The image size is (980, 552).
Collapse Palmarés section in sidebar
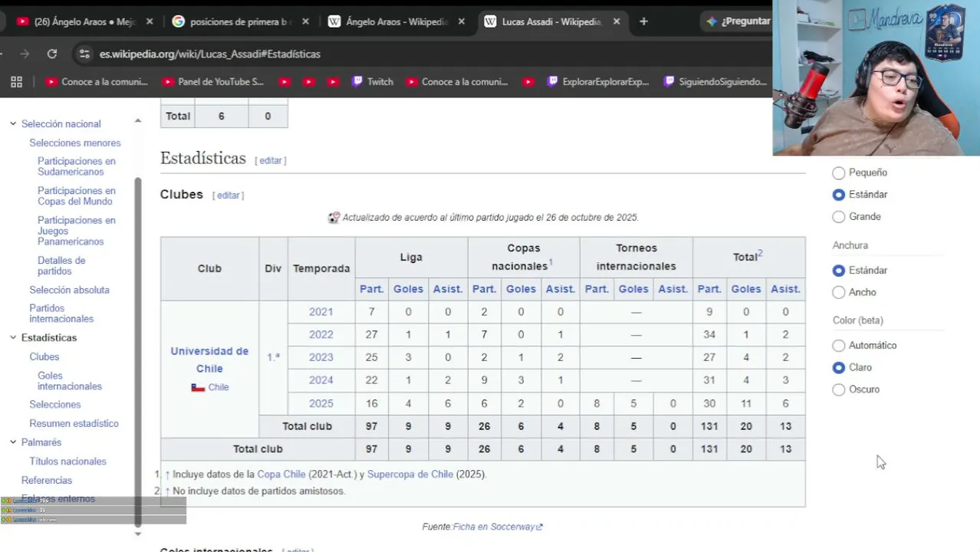click(13, 442)
